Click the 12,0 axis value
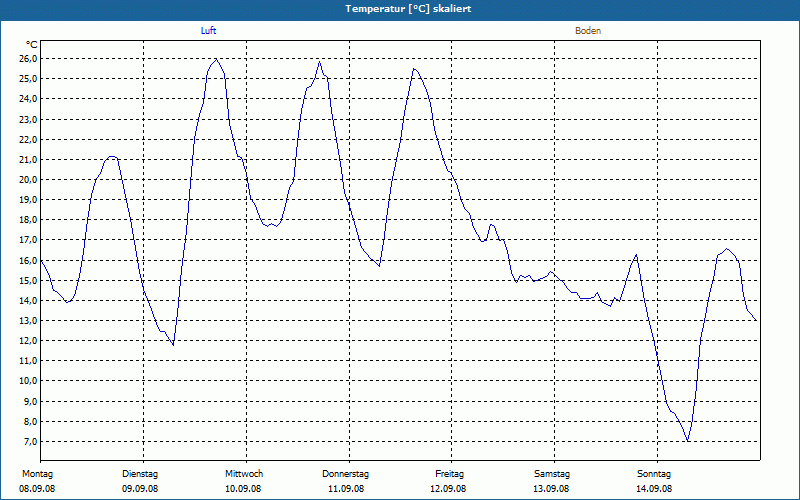 pos(29,340)
